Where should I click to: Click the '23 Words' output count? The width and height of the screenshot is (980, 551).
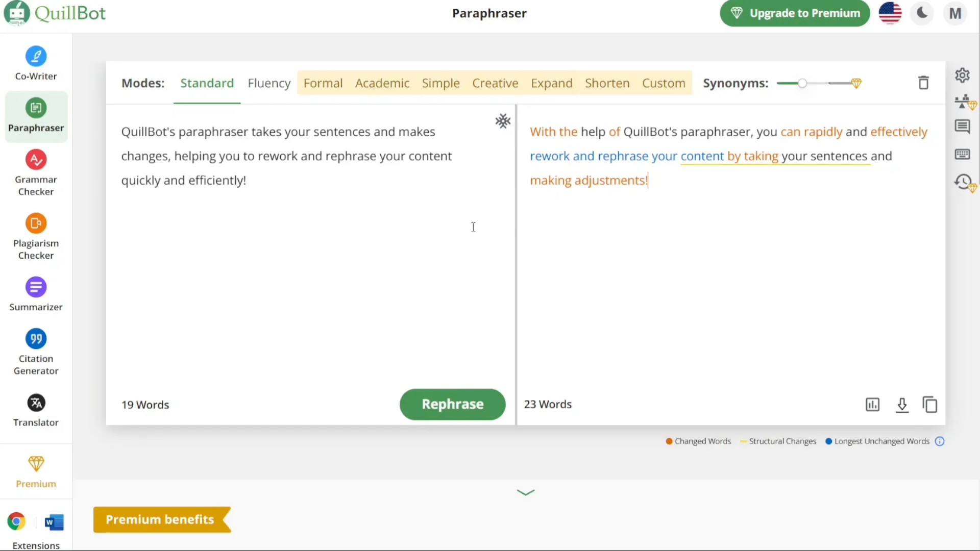[548, 404]
